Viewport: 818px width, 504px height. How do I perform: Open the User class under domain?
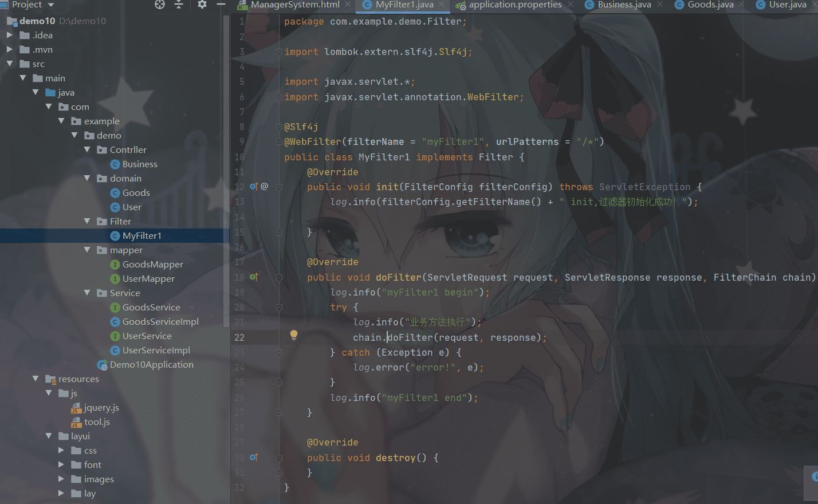pos(132,207)
